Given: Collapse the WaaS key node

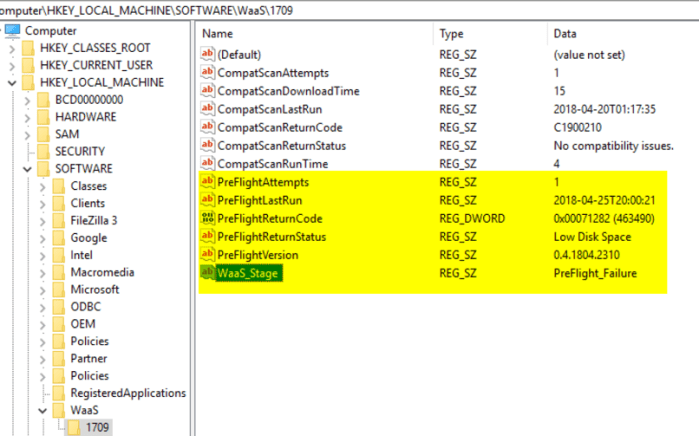Looking at the screenshot, I should 43,410.
